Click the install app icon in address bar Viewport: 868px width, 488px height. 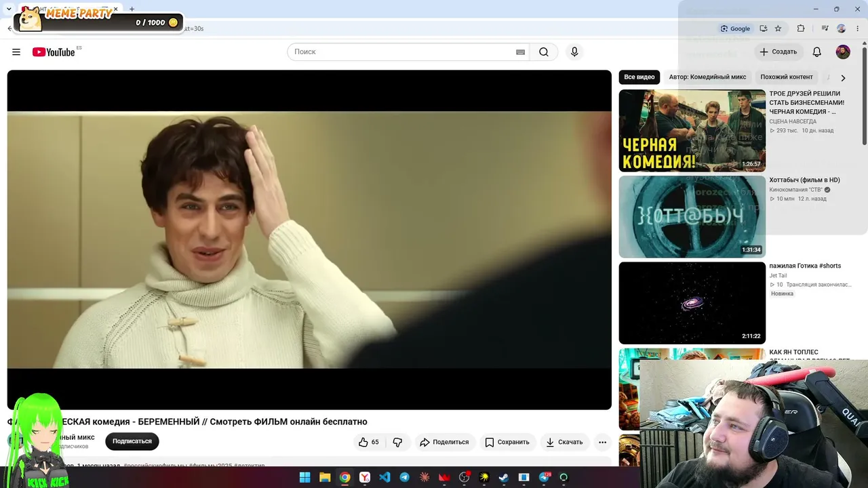764,28
